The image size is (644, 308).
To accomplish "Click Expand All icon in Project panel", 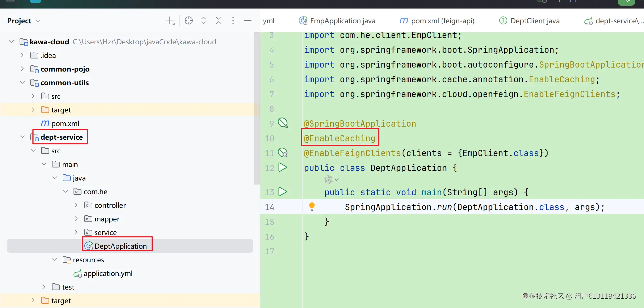I will click(204, 21).
